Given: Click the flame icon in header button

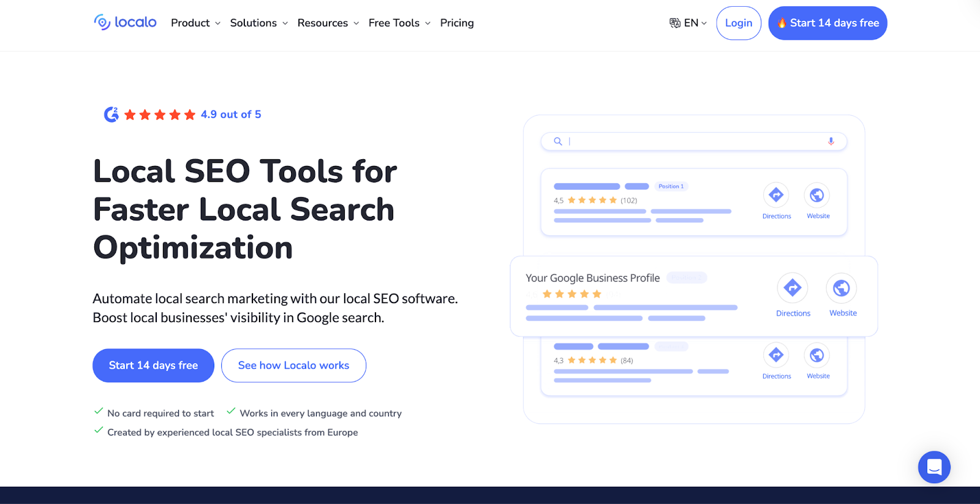Looking at the screenshot, I should point(782,23).
